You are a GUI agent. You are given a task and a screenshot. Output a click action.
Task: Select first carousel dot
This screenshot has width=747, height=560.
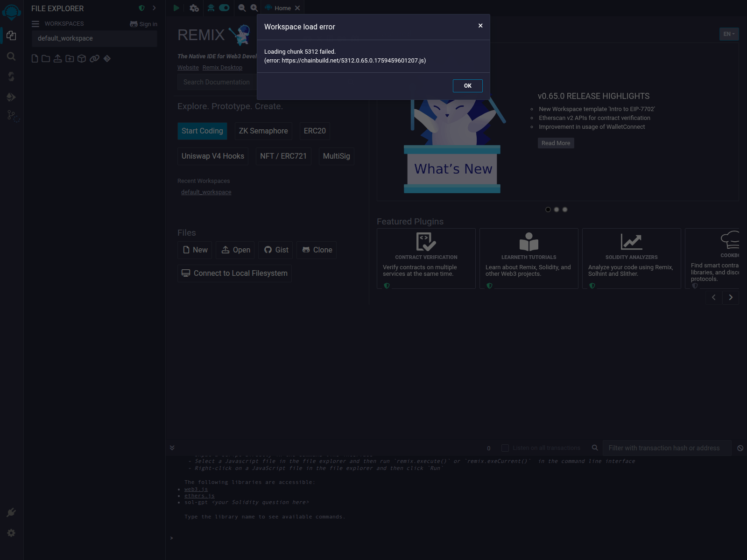(548, 210)
